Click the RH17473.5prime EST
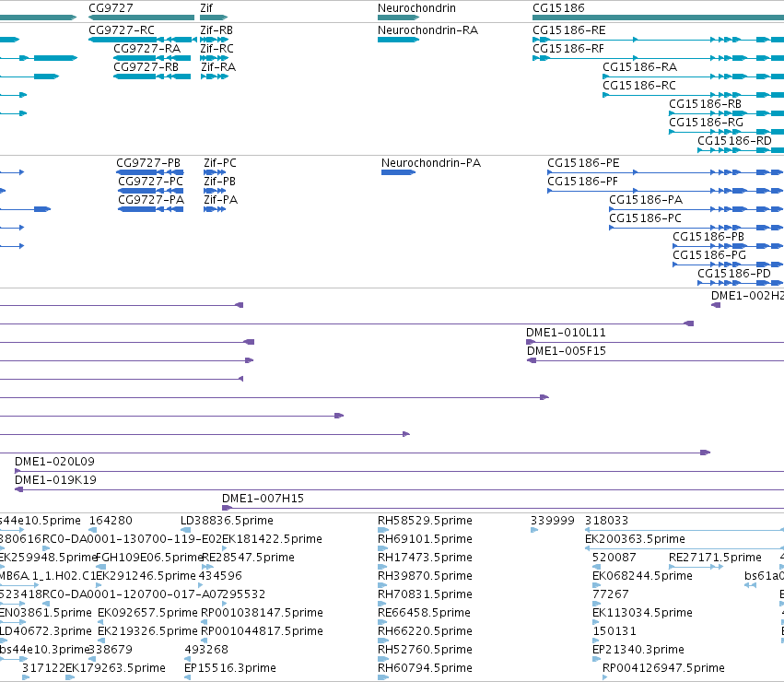784x682 pixels. point(425,558)
